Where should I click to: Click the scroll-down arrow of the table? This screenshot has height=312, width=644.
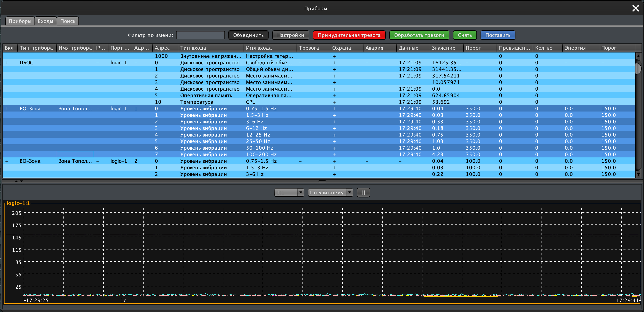coord(638,174)
